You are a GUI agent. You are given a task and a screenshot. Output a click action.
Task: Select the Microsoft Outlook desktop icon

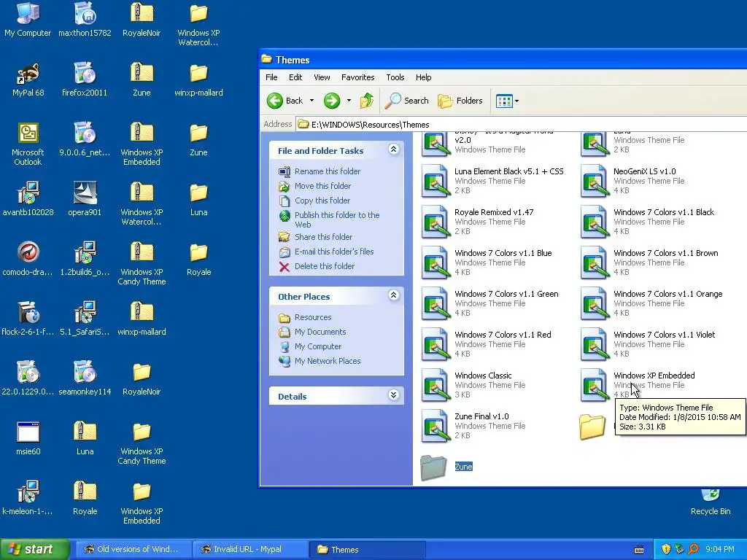pyautogui.click(x=28, y=144)
